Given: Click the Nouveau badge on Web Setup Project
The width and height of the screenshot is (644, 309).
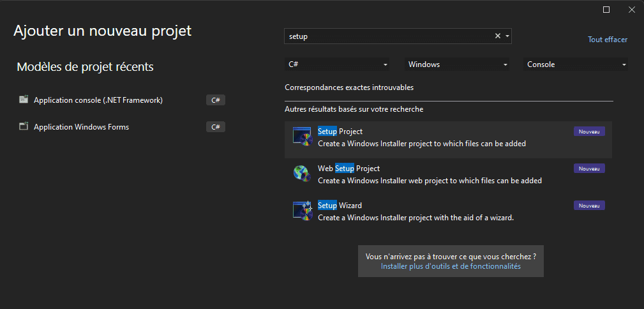Looking at the screenshot, I should click(589, 169).
